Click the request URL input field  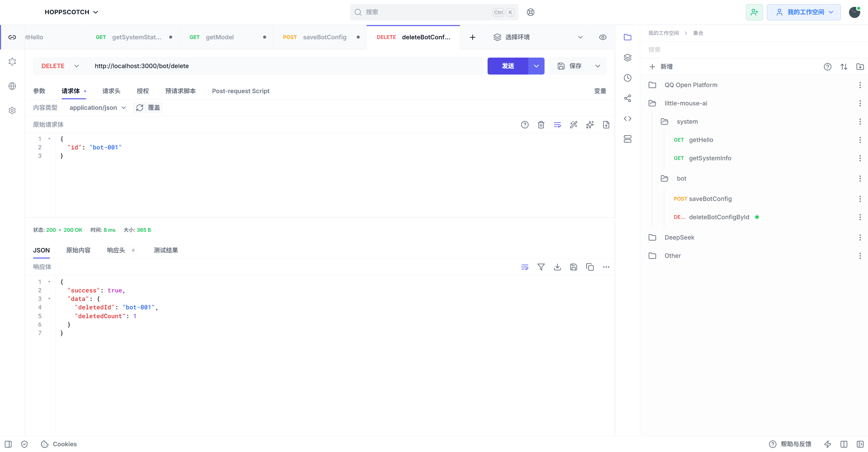[285, 66]
